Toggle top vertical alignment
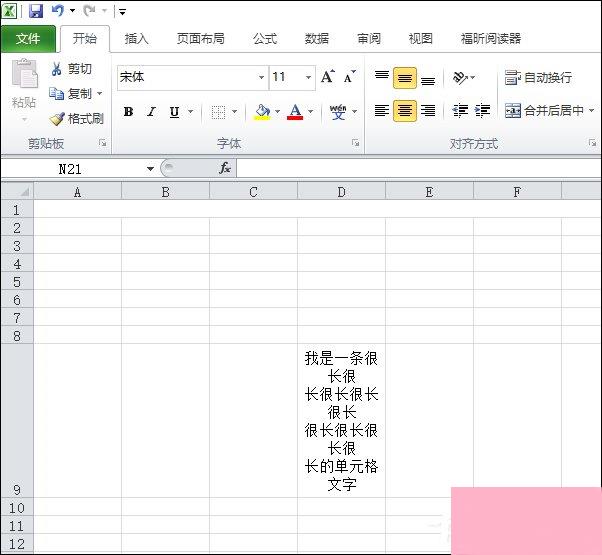Screen dimensions: 602x555 coord(382,77)
